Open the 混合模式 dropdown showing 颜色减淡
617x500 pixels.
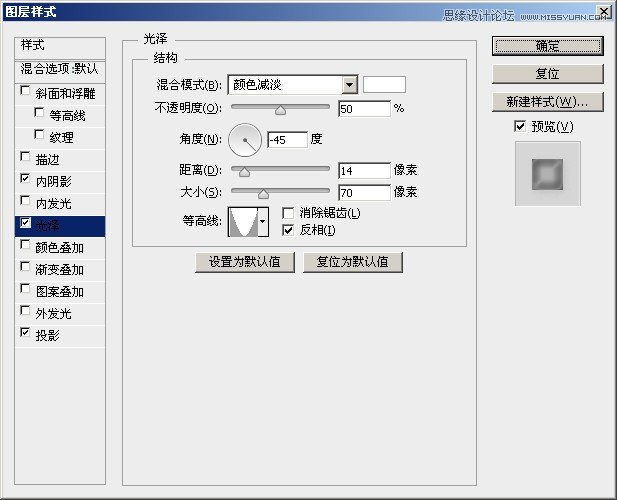point(292,85)
